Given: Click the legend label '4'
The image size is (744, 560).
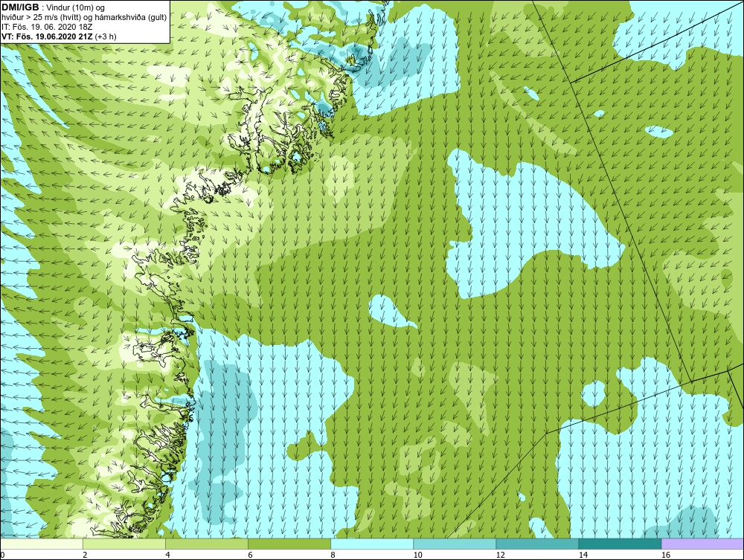Looking at the screenshot, I should [x=167, y=556].
